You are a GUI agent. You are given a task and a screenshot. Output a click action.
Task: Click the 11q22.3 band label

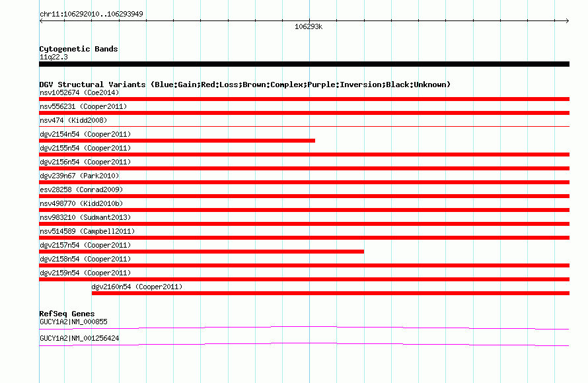(54, 57)
